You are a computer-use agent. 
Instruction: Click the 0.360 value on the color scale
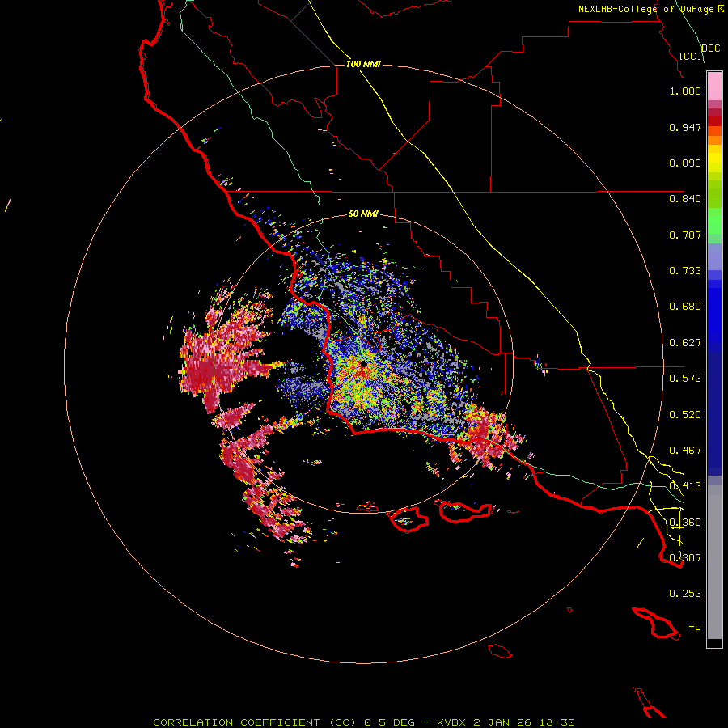pos(685,523)
